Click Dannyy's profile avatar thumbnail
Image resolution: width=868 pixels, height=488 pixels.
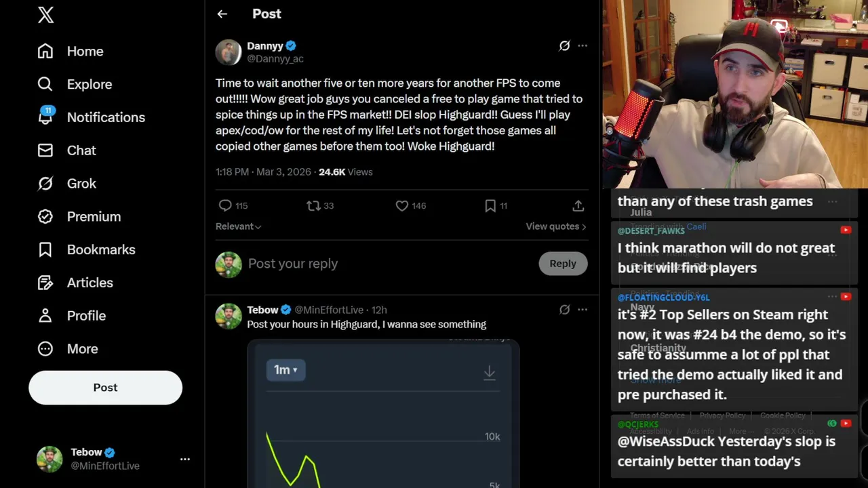point(229,52)
